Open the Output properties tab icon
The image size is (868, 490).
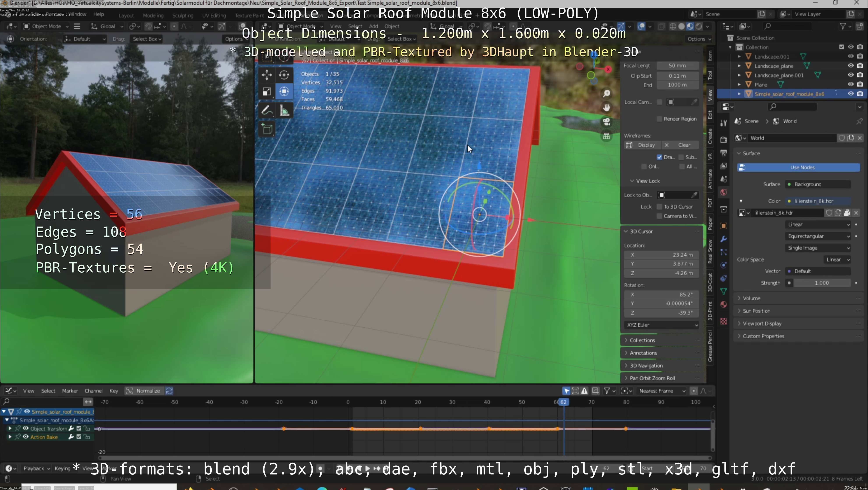pos(724,153)
